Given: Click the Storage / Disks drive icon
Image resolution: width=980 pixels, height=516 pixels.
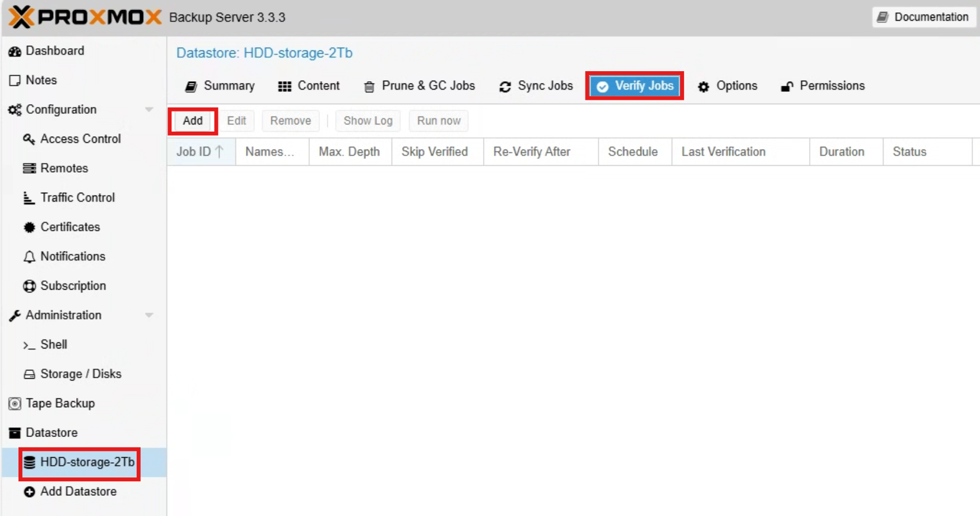Looking at the screenshot, I should (29, 374).
